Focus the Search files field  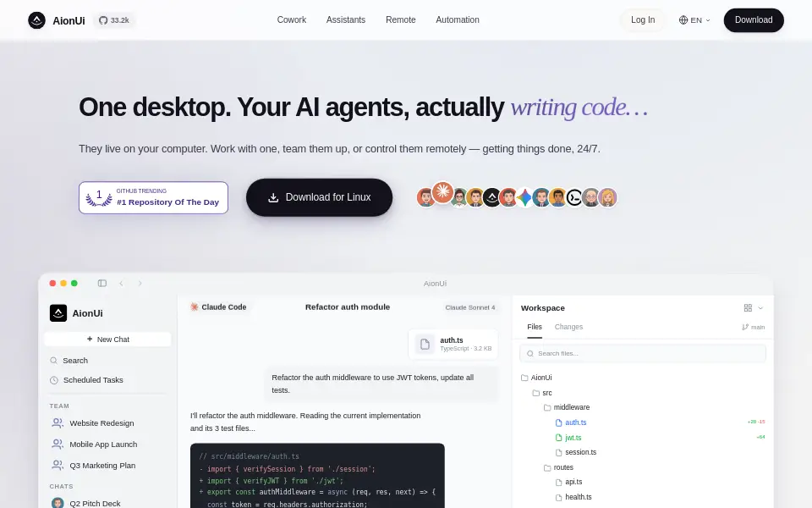pos(643,354)
